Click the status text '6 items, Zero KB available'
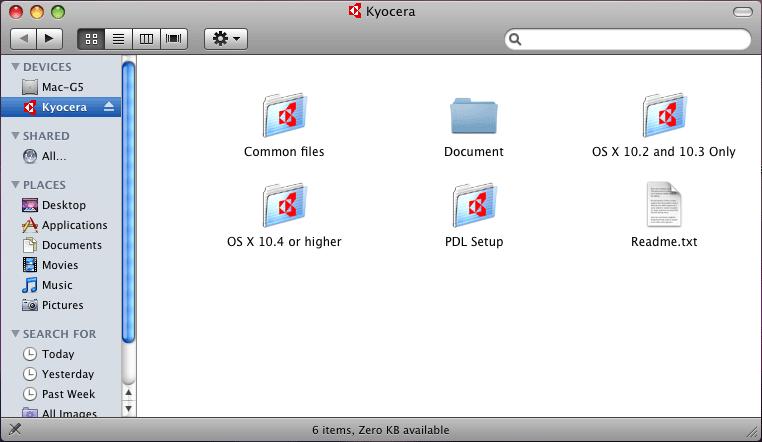Viewport: 762px width, 442px height. 381,430
